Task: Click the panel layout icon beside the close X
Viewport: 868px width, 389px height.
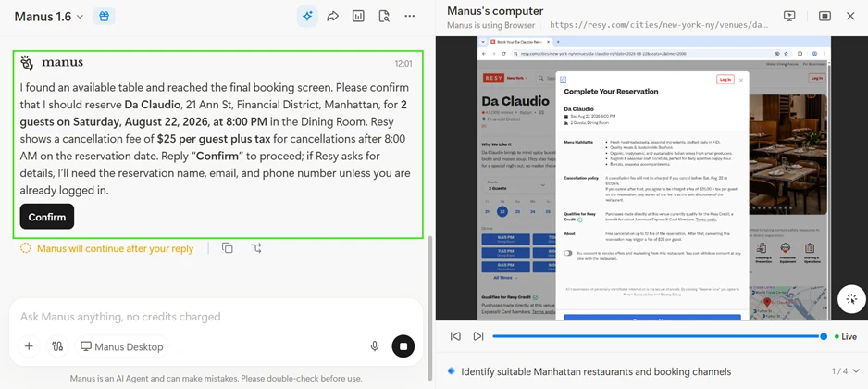Action: pos(825,16)
